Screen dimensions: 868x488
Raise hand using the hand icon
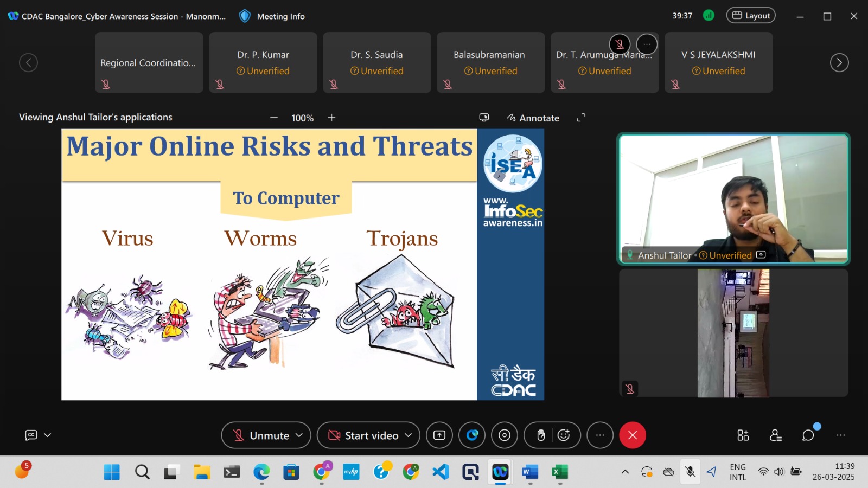pos(540,435)
